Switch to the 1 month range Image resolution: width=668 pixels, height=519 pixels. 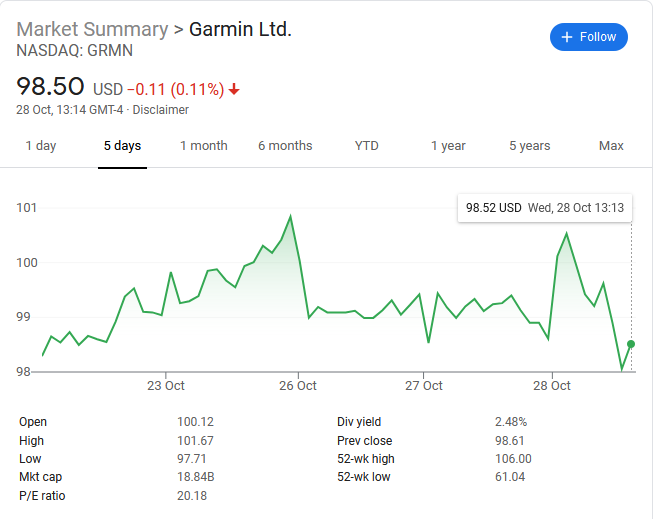click(x=204, y=146)
